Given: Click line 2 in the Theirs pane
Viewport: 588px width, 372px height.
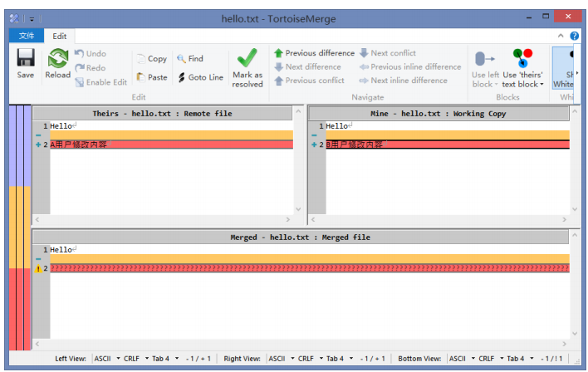Looking at the screenshot, I should (x=171, y=144).
